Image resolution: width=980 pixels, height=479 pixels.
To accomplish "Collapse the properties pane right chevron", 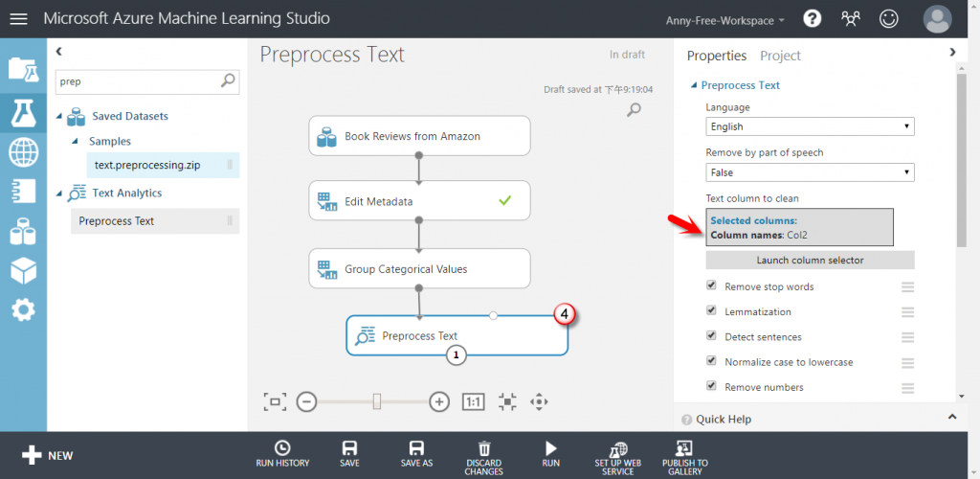I will click(952, 52).
